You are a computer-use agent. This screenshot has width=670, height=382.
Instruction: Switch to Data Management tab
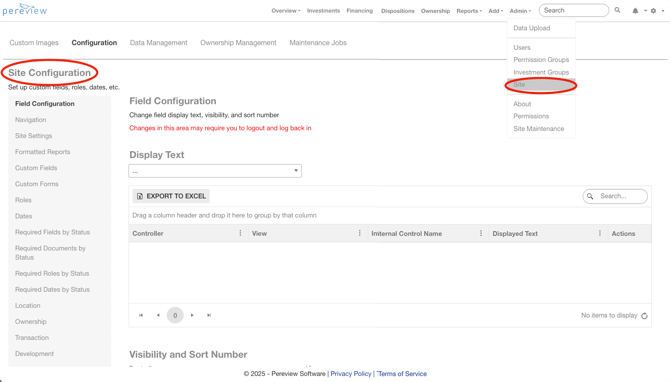coord(159,43)
